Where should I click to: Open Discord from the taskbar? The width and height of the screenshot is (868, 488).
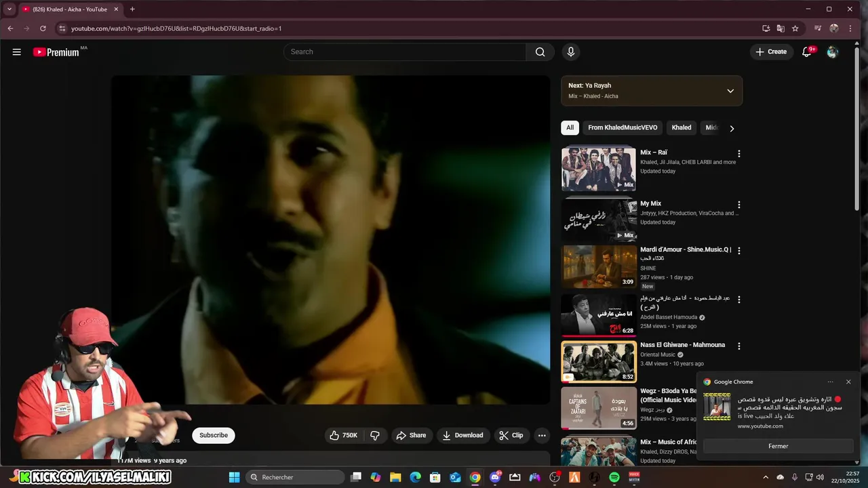pos(495,477)
